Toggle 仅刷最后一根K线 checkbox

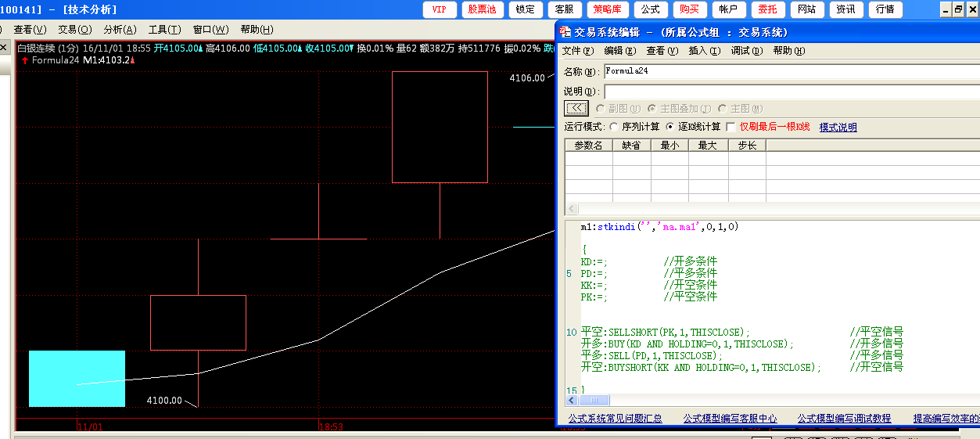[x=731, y=127]
